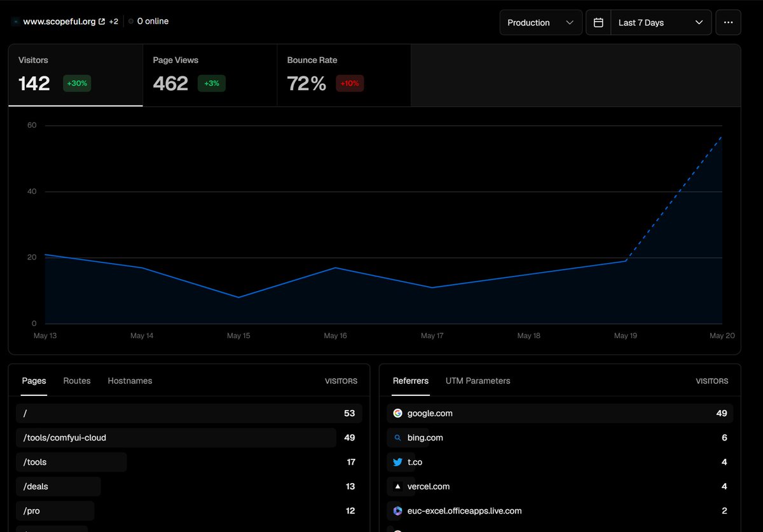Select the Page Views metric tab
This screenshot has height=532, width=763.
(210, 75)
